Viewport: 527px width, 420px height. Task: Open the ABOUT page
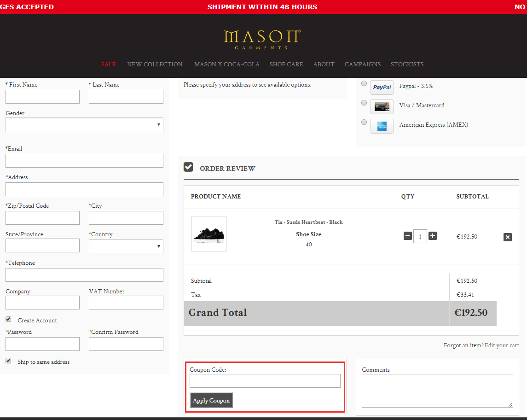point(324,64)
